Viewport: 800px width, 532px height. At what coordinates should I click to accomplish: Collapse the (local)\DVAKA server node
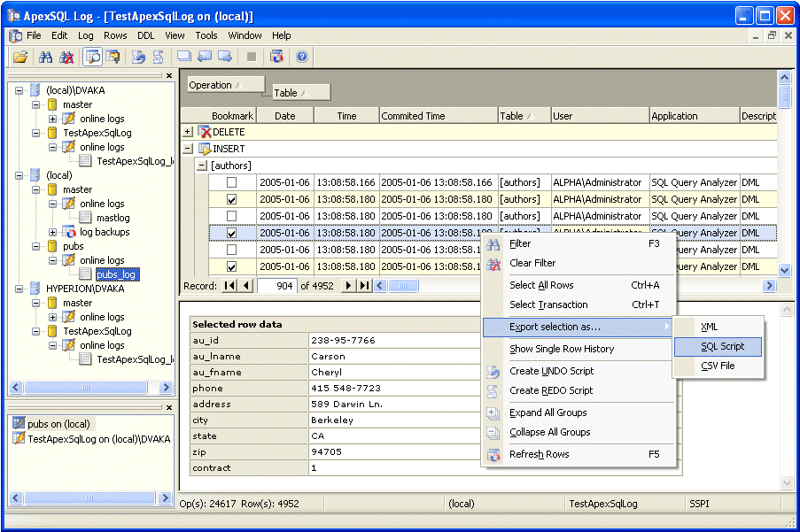19,90
